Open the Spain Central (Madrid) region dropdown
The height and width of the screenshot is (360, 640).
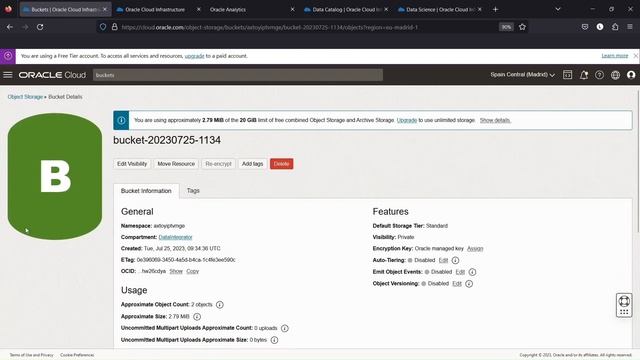(x=522, y=75)
